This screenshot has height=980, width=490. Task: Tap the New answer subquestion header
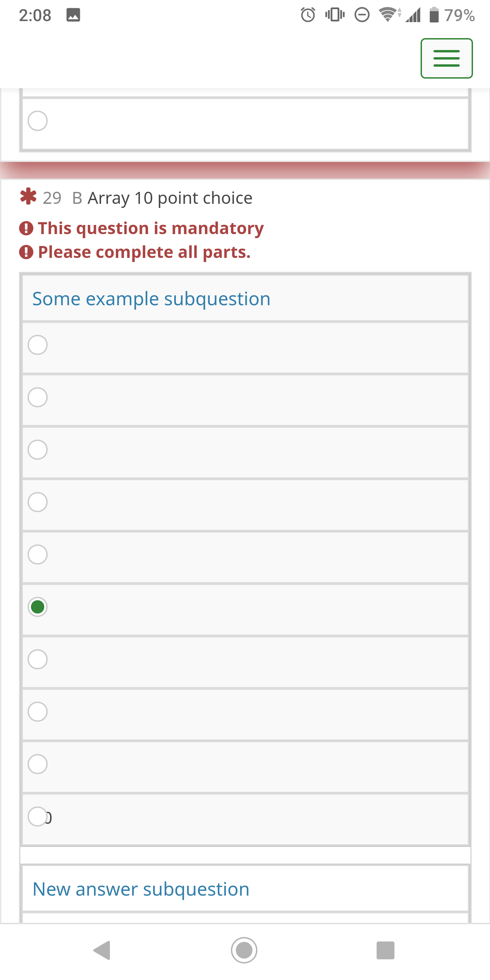pos(141,889)
